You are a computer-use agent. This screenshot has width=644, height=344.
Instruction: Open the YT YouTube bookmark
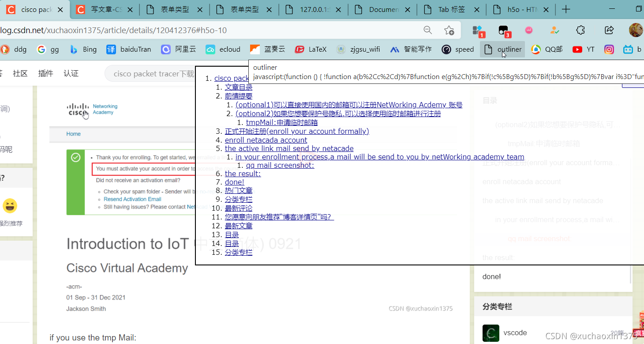(583, 49)
